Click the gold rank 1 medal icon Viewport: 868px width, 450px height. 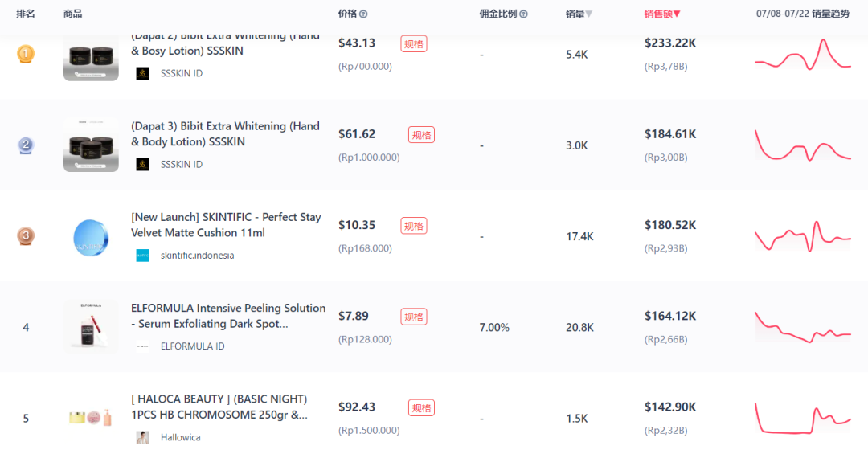[26, 55]
